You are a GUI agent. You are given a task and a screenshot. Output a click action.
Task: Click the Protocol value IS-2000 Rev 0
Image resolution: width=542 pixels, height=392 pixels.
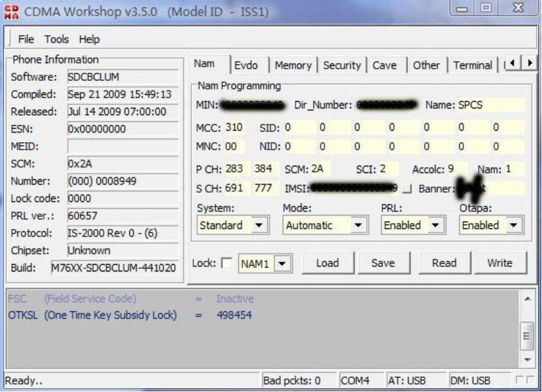(x=123, y=233)
